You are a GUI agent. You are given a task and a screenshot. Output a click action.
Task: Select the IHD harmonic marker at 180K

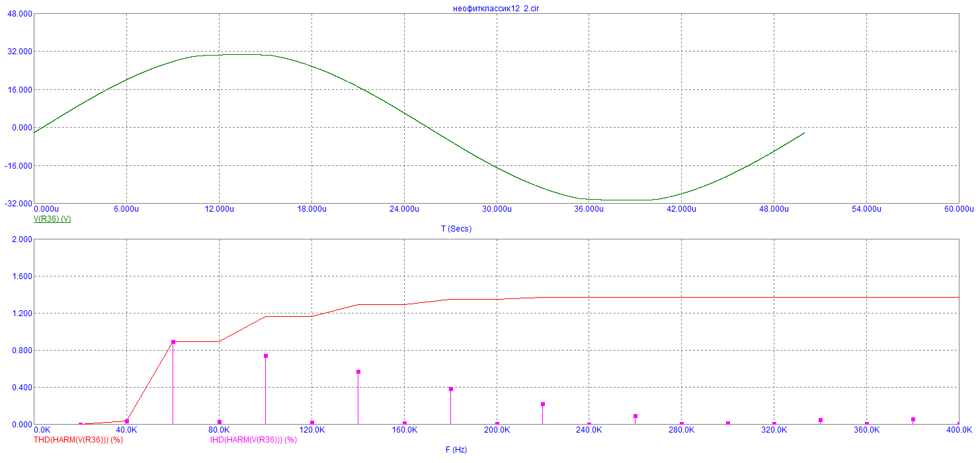pyautogui.click(x=451, y=389)
